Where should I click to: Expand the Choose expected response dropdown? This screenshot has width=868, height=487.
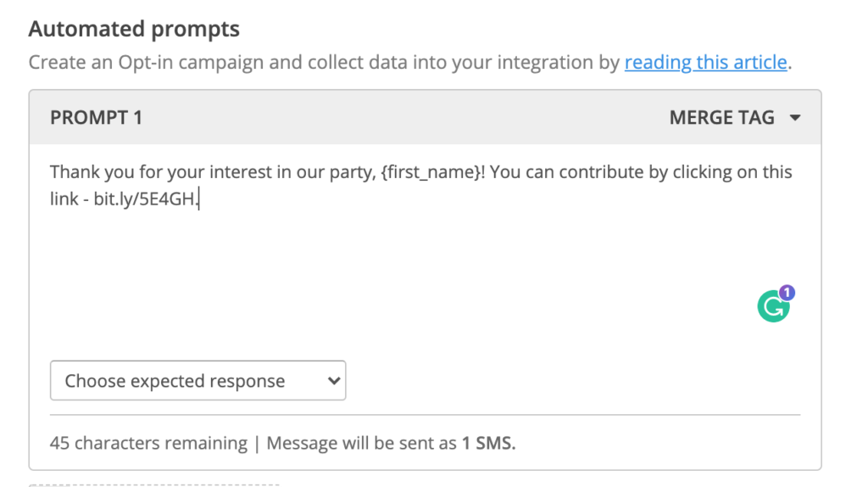click(x=198, y=381)
